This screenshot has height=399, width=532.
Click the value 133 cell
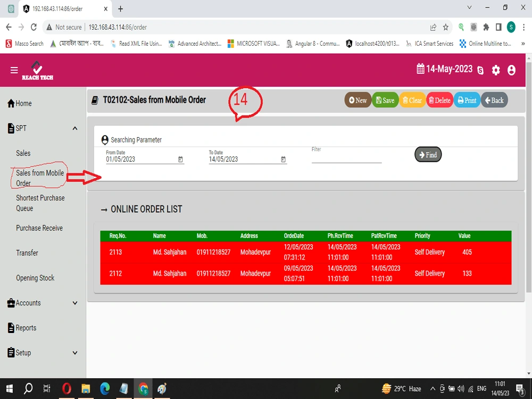[467, 273]
